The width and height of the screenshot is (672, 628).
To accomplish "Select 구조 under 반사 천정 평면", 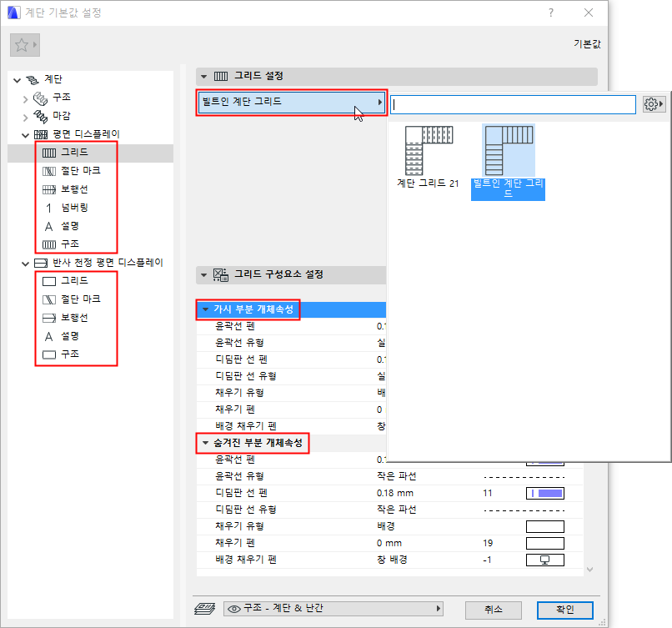I will pyautogui.click(x=70, y=354).
